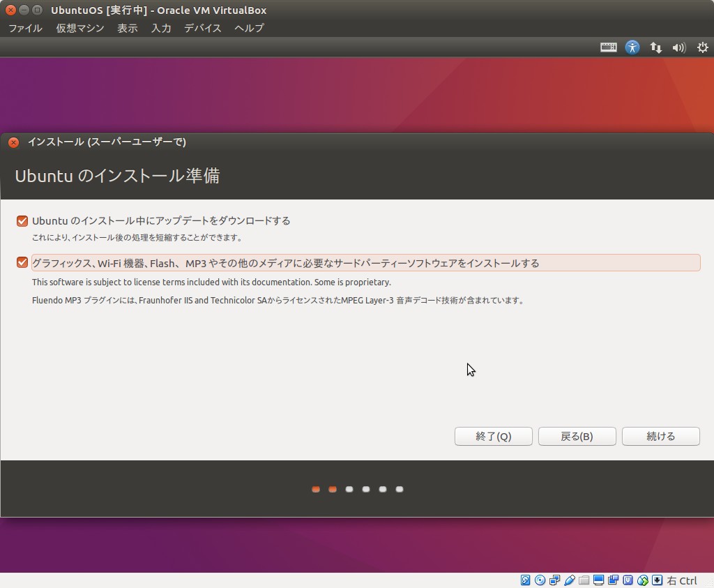Close the installer dialog with red X
The width and height of the screenshot is (714, 588).
pos(14,142)
